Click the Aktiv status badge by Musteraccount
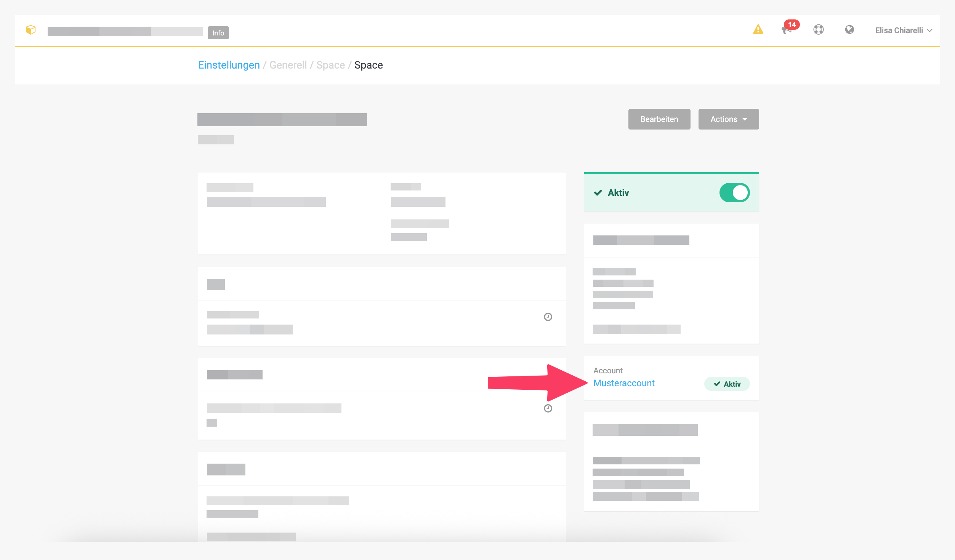 [x=727, y=384]
